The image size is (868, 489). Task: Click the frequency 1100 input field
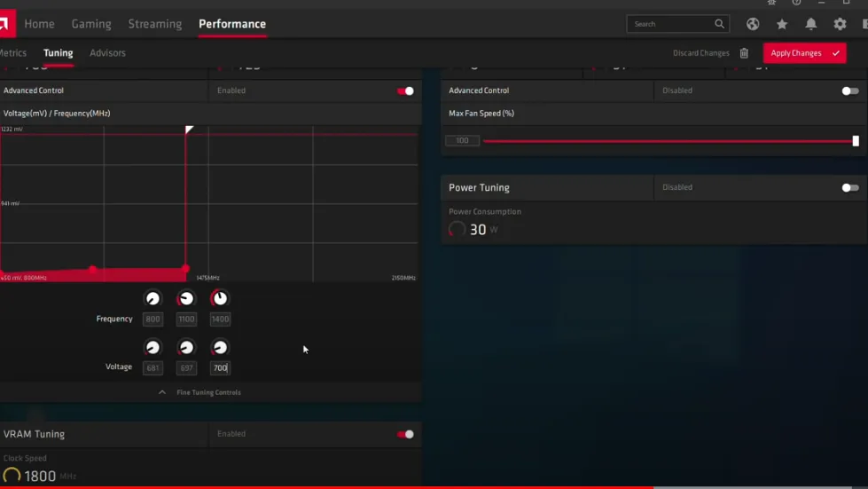(x=186, y=319)
